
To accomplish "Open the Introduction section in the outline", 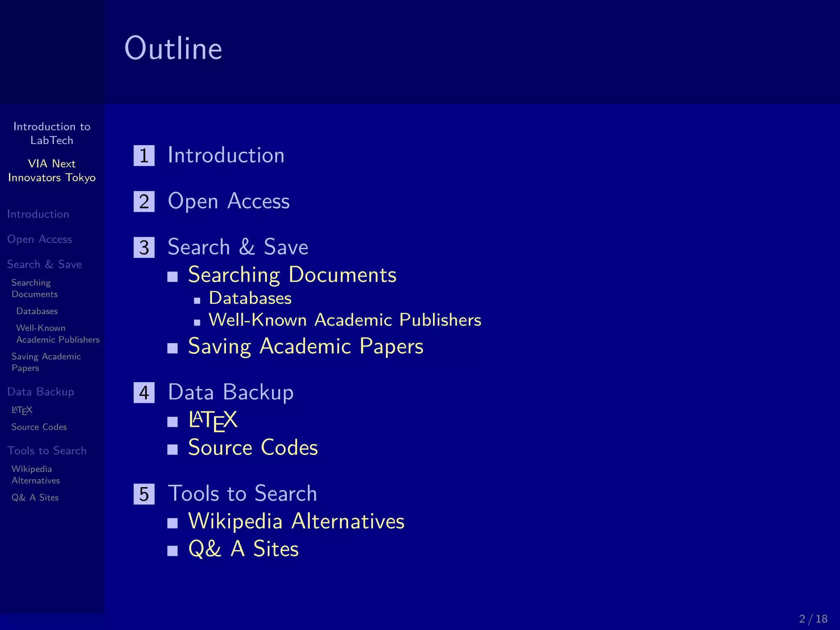I will tap(226, 155).
